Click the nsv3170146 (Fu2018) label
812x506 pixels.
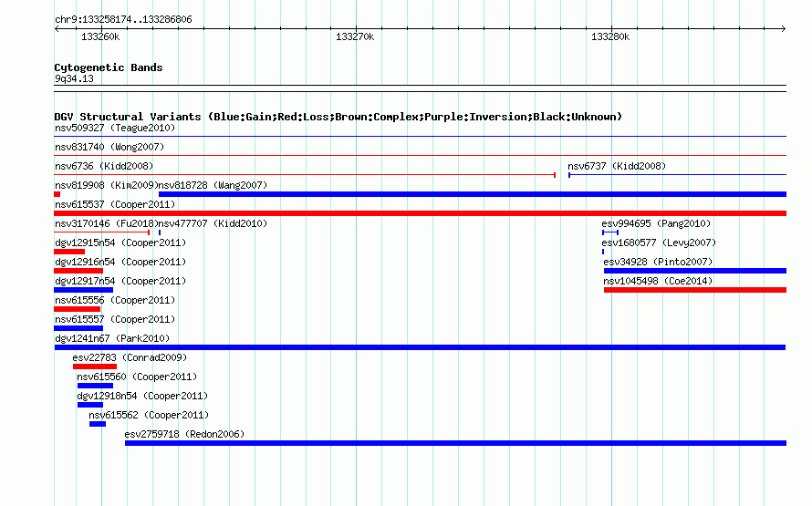point(106,223)
